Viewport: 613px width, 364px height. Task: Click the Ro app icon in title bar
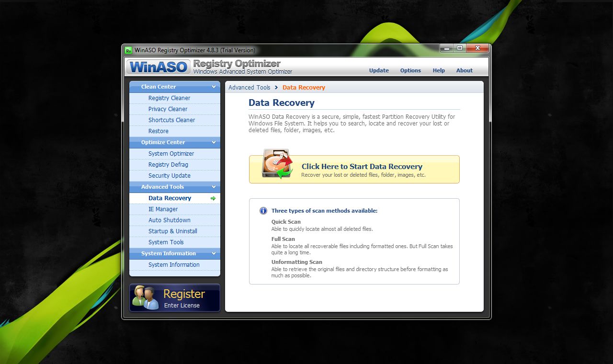(128, 50)
